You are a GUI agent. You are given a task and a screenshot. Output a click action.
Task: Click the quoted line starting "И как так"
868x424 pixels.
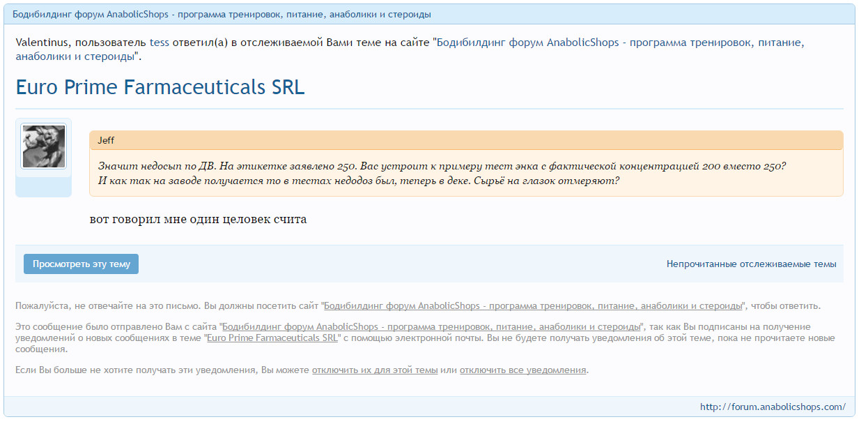tap(359, 181)
